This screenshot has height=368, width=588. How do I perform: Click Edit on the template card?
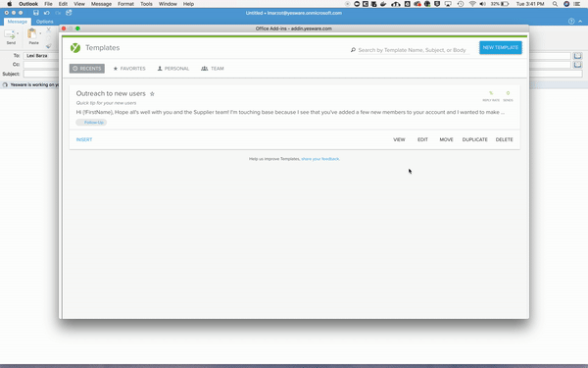tap(422, 139)
